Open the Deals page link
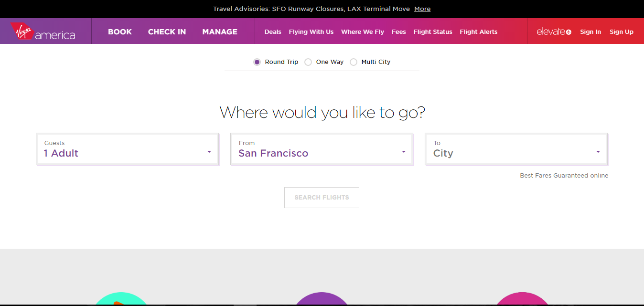Viewport: 644px width, 306px height. click(273, 32)
